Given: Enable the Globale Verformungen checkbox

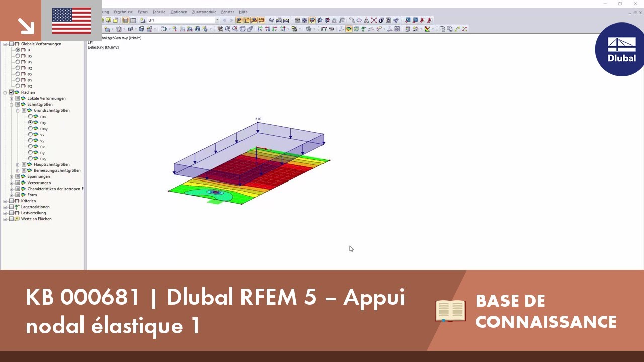Looking at the screenshot, I should tap(11, 44).
